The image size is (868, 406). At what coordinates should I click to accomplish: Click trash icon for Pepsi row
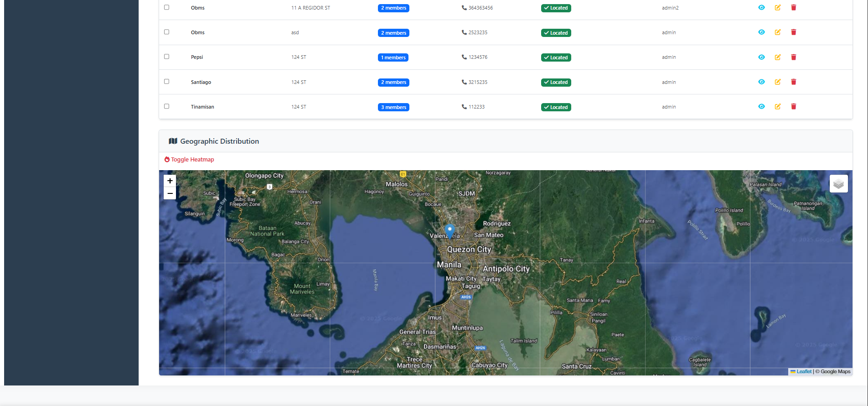coord(794,57)
